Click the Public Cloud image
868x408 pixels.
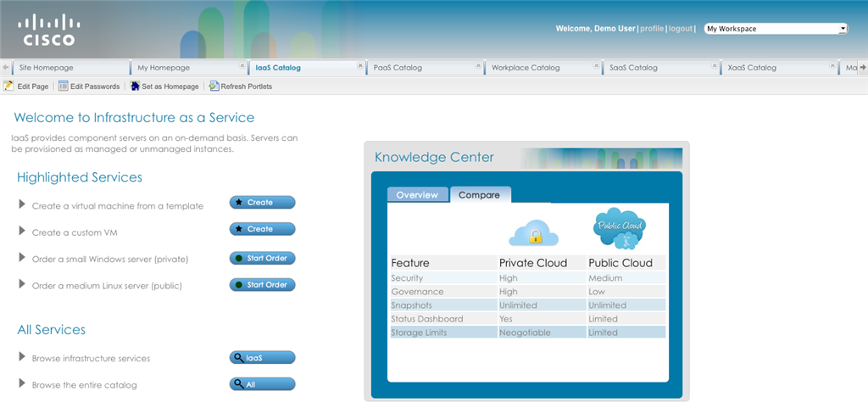pyautogui.click(x=620, y=228)
